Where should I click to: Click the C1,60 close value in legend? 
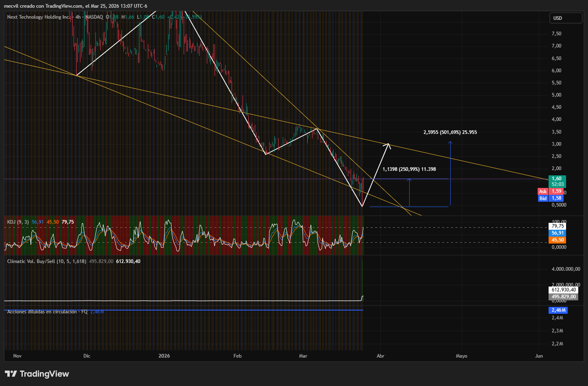158,17
